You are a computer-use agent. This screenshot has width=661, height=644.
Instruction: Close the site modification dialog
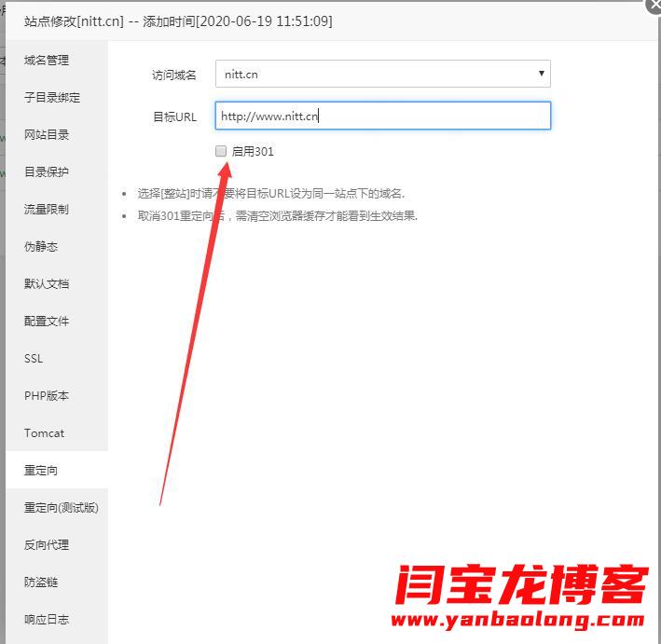click(654, 5)
